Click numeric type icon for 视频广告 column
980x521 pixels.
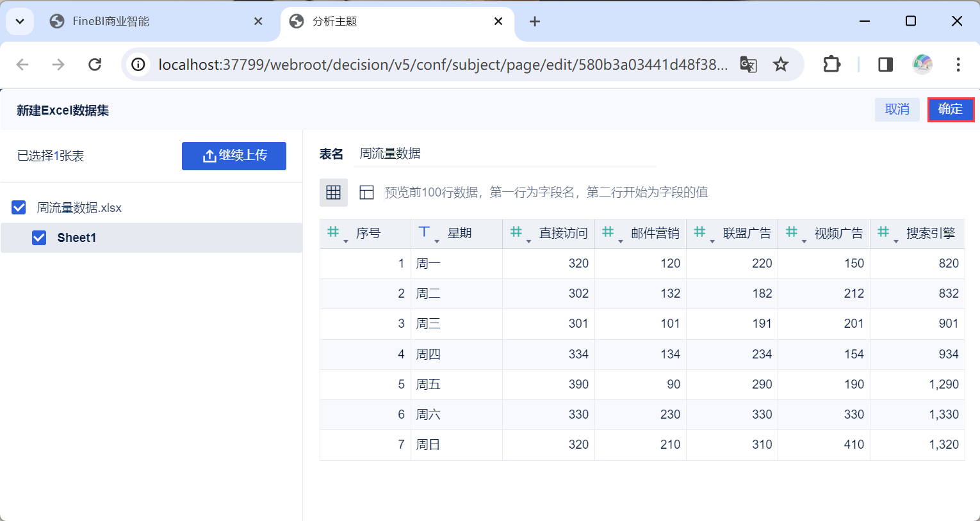click(x=792, y=232)
